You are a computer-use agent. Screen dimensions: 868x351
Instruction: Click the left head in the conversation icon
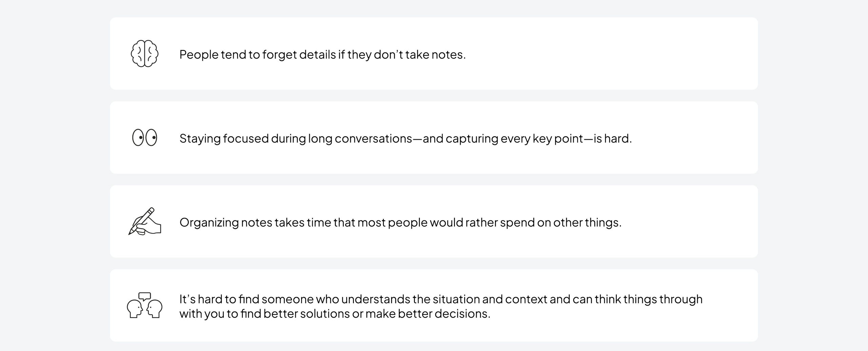pos(135,309)
